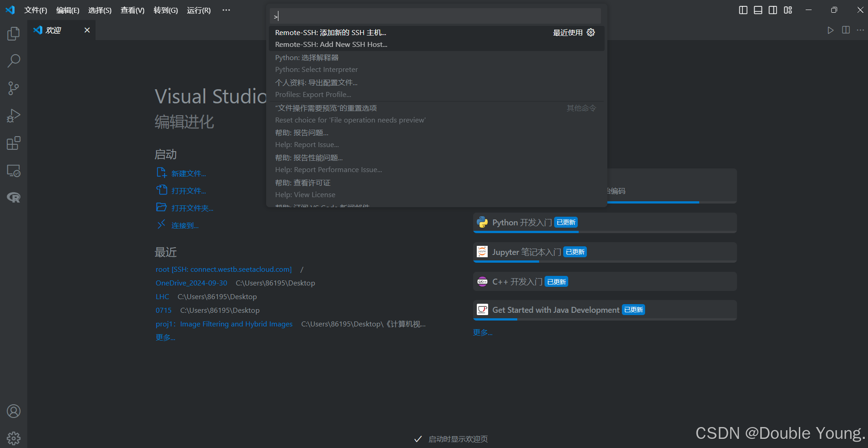Toggle secondary side bar layout icon
Screen dimensions: 868x448
[773, 10]
